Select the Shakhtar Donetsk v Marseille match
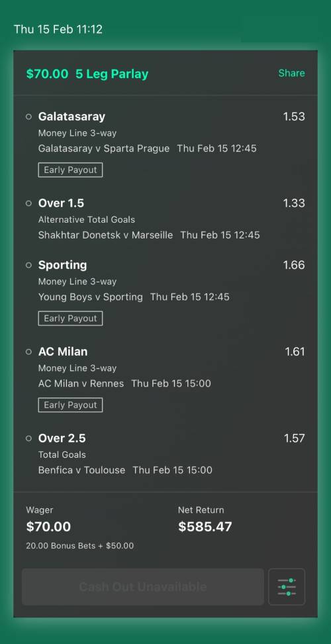This screenshot has height=644, width=331. 105,235
